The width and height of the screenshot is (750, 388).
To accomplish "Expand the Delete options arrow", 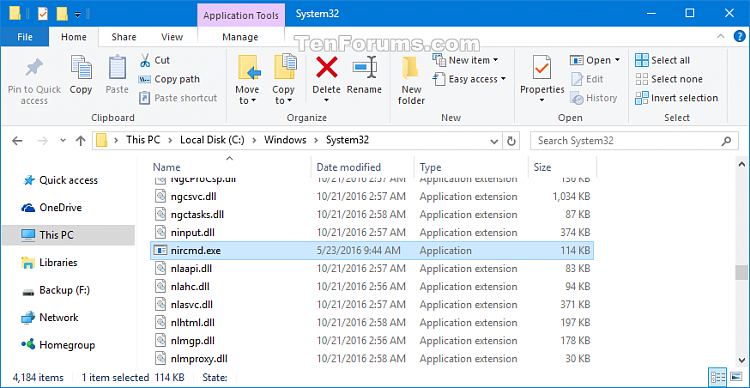I will (327, 100).
